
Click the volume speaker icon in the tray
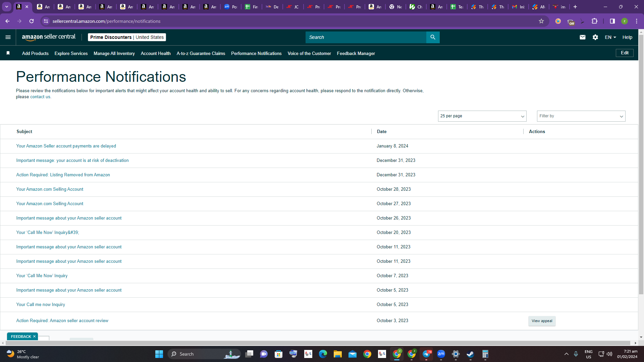pos(609,354)
